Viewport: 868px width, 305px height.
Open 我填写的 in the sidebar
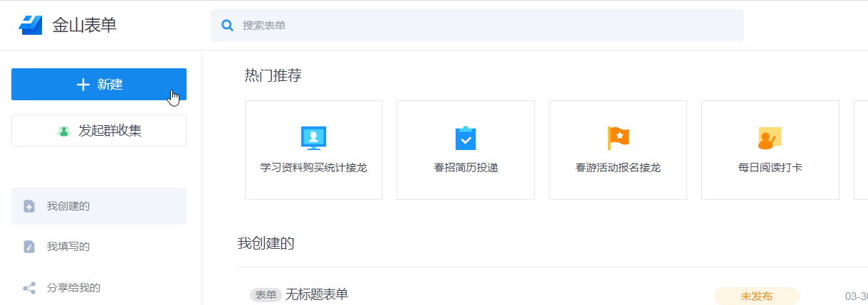coord(99,247)
